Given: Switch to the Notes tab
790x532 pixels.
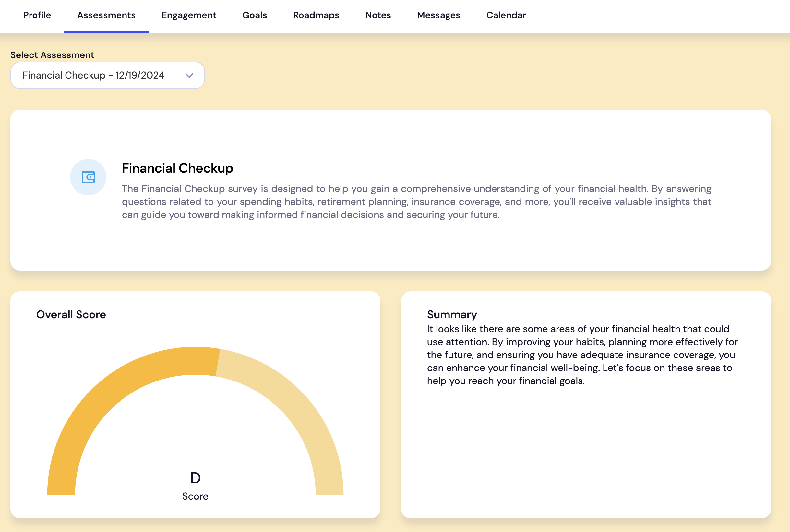Looking at the screenshot, I should 378,15.
